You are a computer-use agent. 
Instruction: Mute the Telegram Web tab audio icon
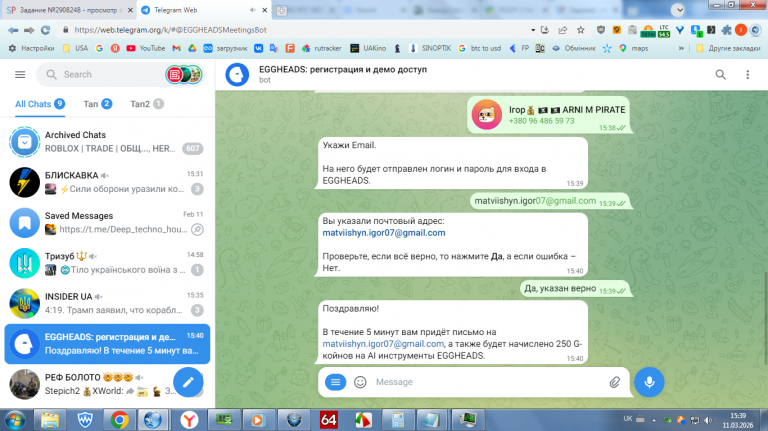253,10
